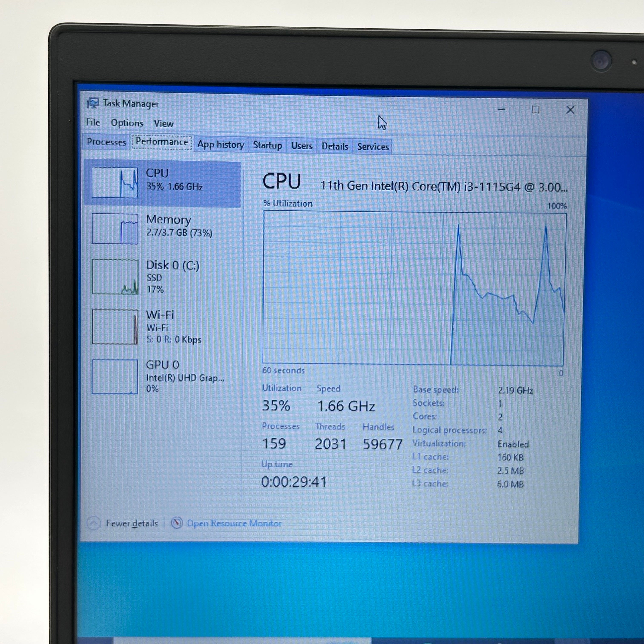
Task: Click the Resource Monitor gauge icon
Action: click(x=177, y=523)
